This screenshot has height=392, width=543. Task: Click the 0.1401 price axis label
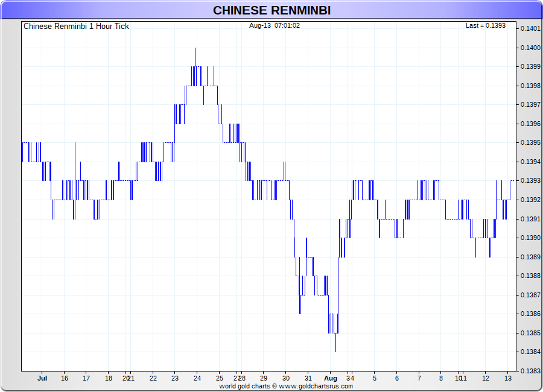tap(530, 28)
